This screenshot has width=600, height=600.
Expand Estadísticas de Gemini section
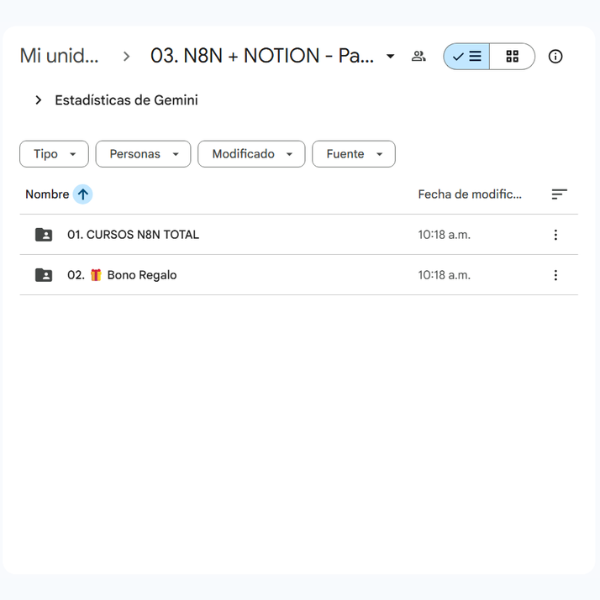(x=38, y=100)
